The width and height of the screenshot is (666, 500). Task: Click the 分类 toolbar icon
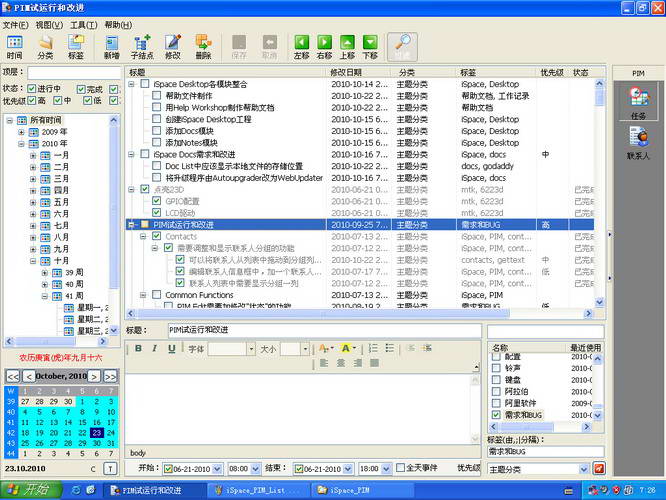coord(45,47)
